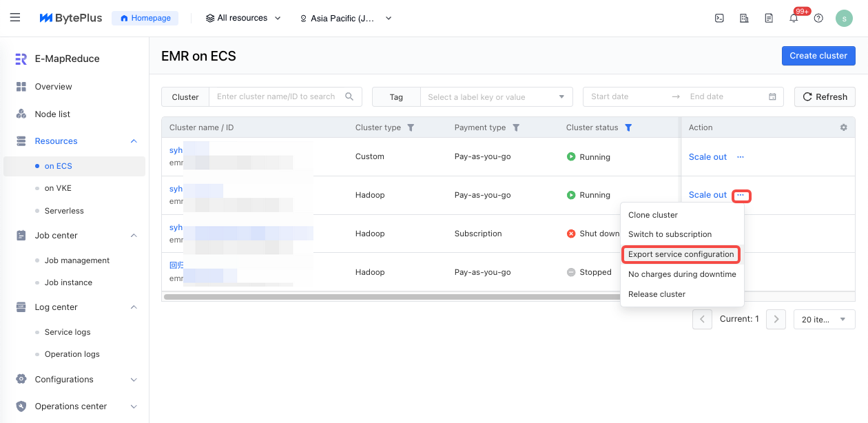Refresh the cluster list
This screenshot has width=868, height=423.
[x=825, y=97]
